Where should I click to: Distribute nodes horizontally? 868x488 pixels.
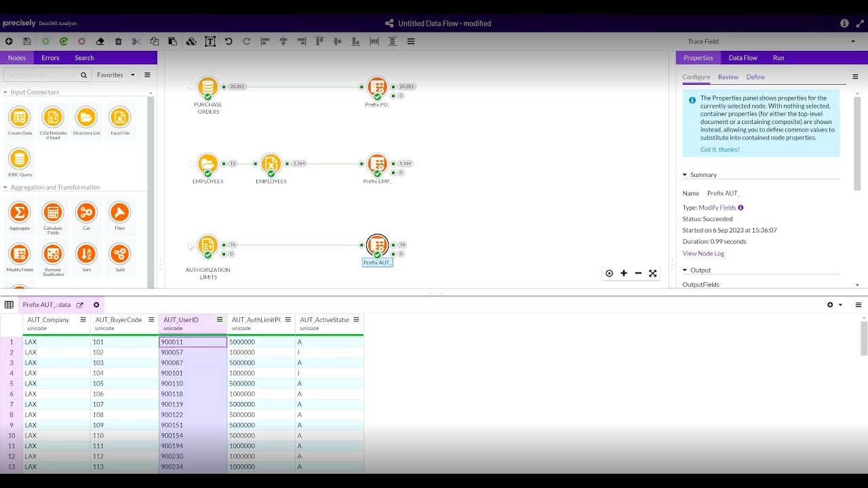pyautogui.click(x=374, y=41)
